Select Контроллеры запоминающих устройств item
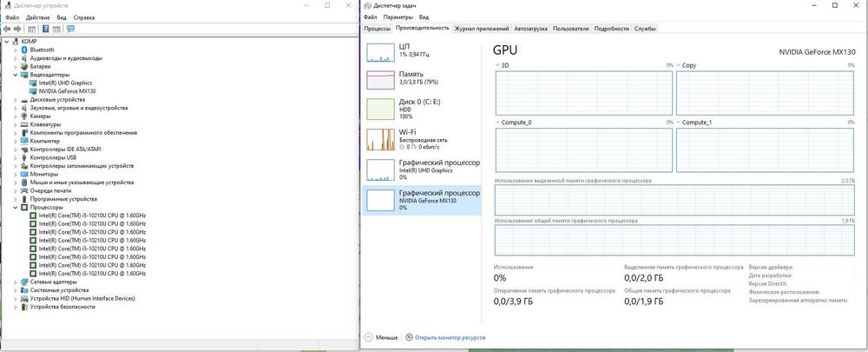868x352 pixels. click(82, 166)
